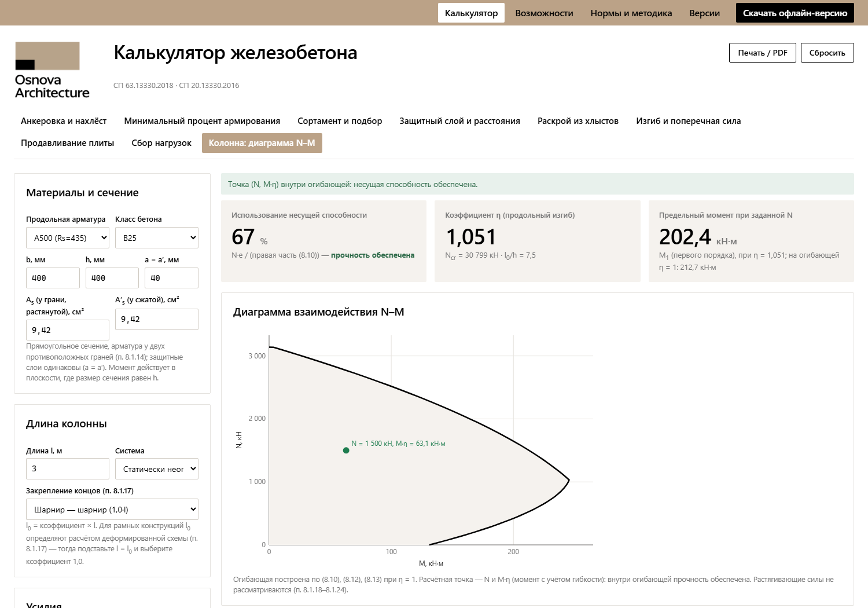Focus the h, мм input field

point(112,278)
